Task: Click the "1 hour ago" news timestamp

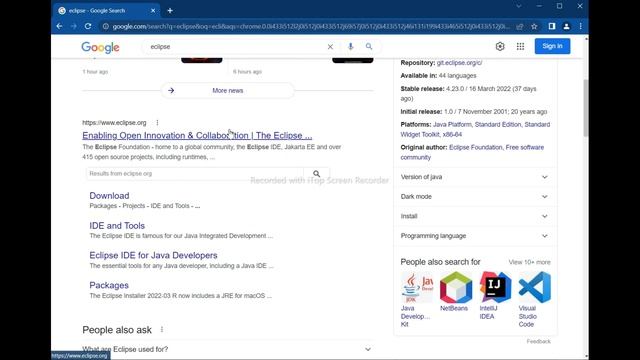Action: tap(95, 72)
